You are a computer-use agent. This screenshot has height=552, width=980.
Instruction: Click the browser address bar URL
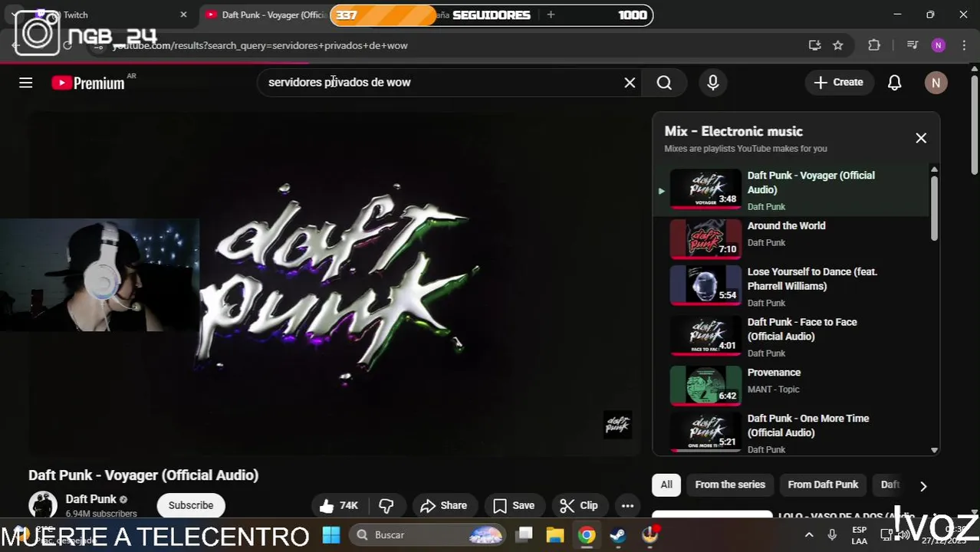coord(261,46)
